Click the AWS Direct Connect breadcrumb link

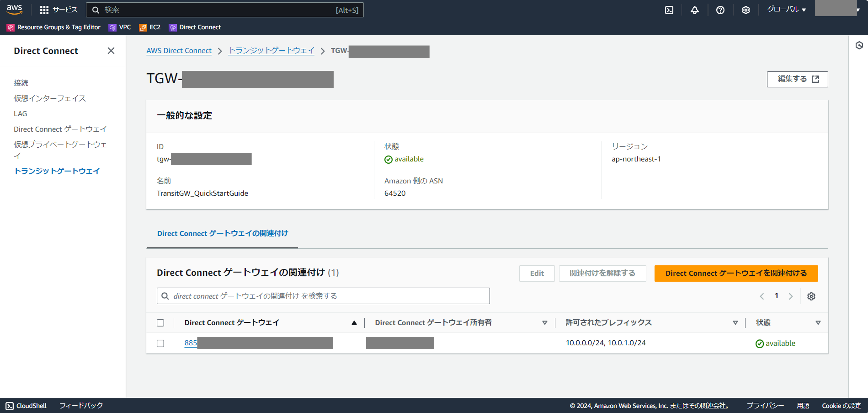coord(179,51)
